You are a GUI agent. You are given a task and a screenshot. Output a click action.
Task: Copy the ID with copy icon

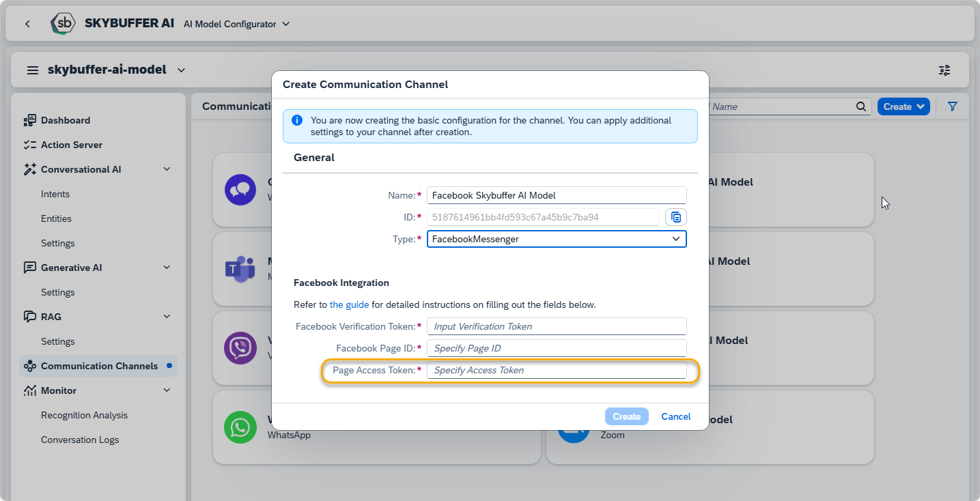click(x=676, y=217)
